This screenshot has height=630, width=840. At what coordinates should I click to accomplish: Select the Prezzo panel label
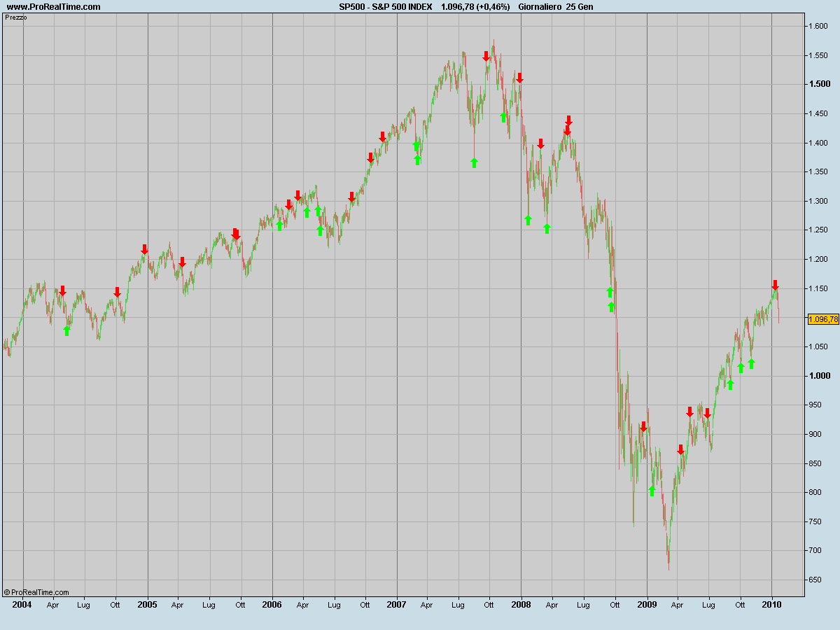pyautogui.click(x=15, y=17)
